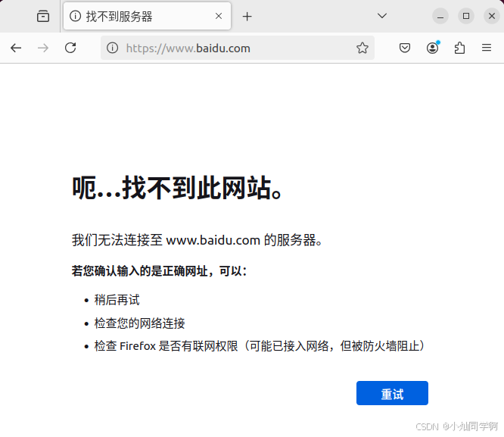
Task: Open the Firefox application hamburger menu
Action: pos(487,48)
